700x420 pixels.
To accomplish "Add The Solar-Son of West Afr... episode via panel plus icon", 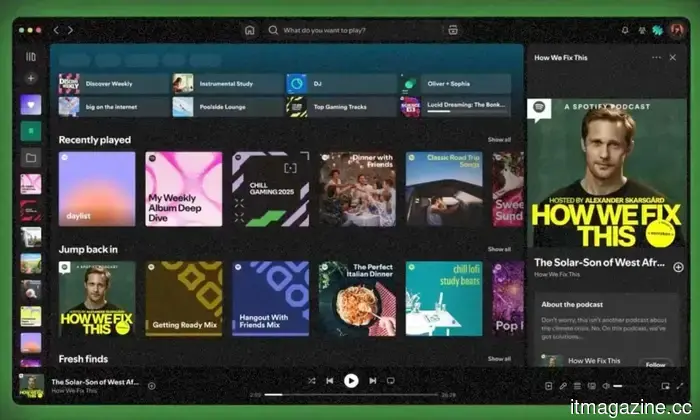I will 678,267.
